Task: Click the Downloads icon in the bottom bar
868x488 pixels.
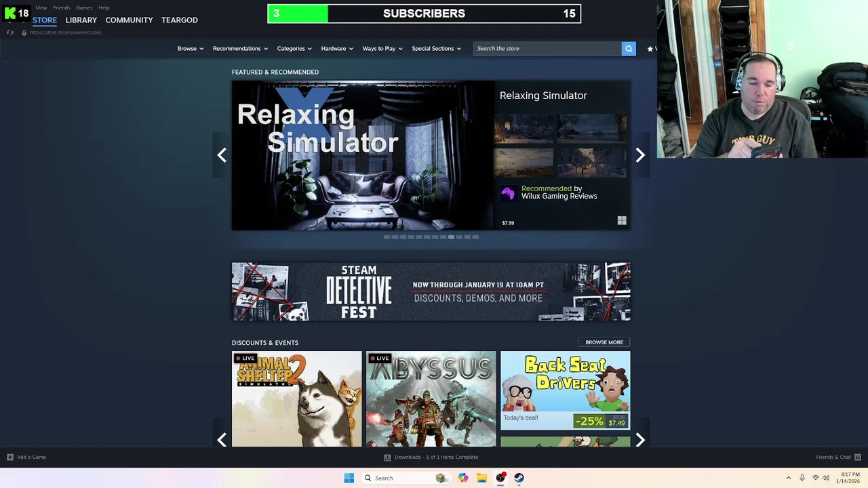Action: [x=387, y=457]
